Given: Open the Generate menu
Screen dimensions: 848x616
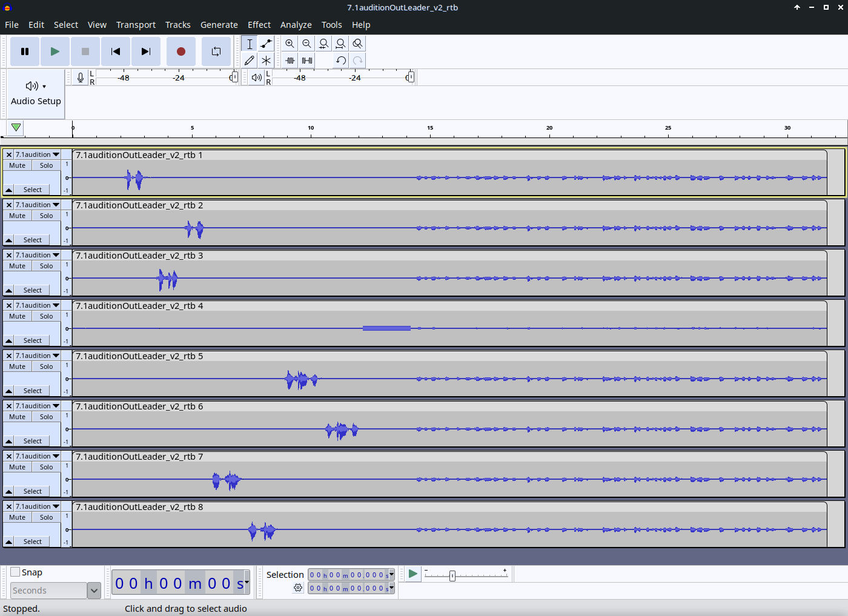Looking at the screenshot, I should coord(219,25).
